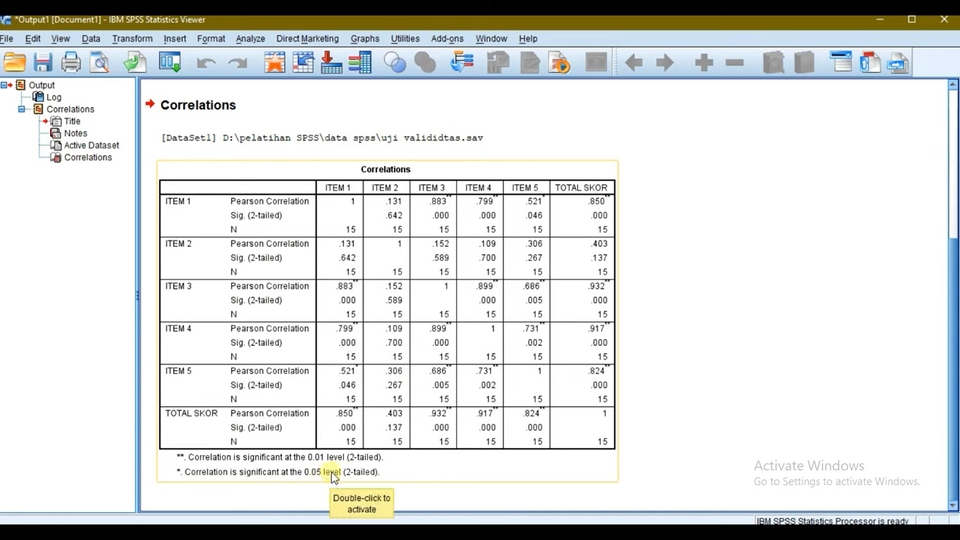Click the Go to Data star icon

pyautogui.click(x=274, y=62)
